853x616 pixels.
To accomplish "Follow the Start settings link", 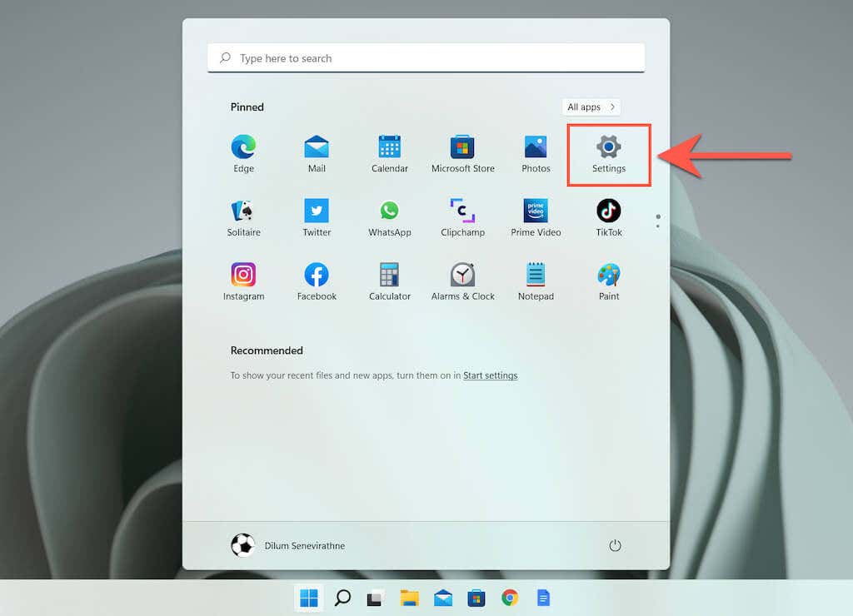I will [490, 375].
